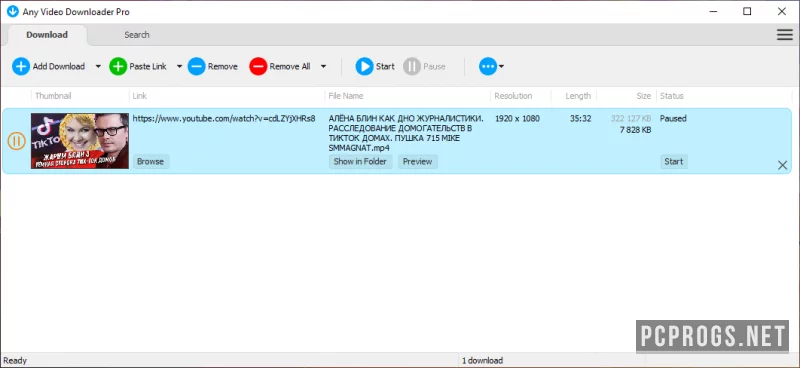Expand the Remove All dropdown arrow
Image resolution: width=800 pixels, height=368 pixels.
click(x=323, y=66)
